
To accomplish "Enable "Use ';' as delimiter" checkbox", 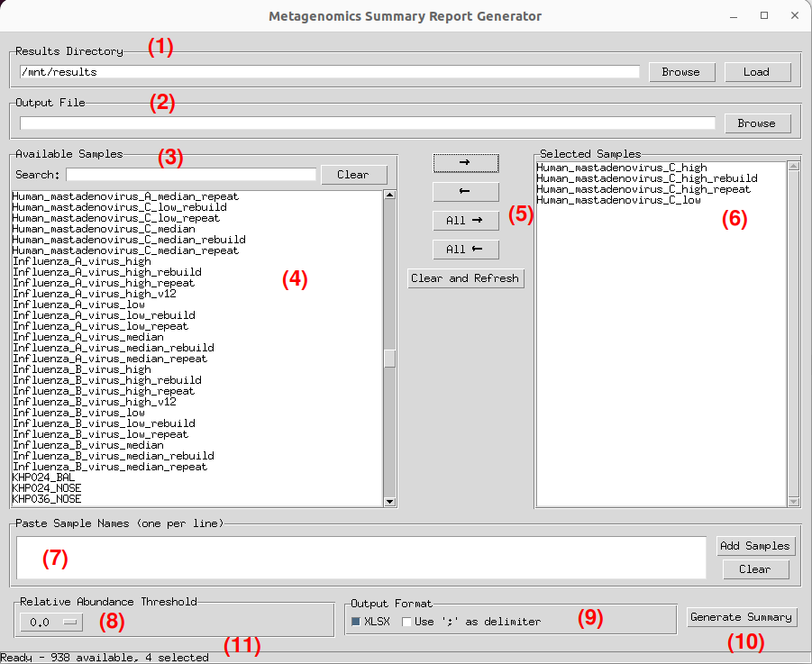I will (406, 622).
